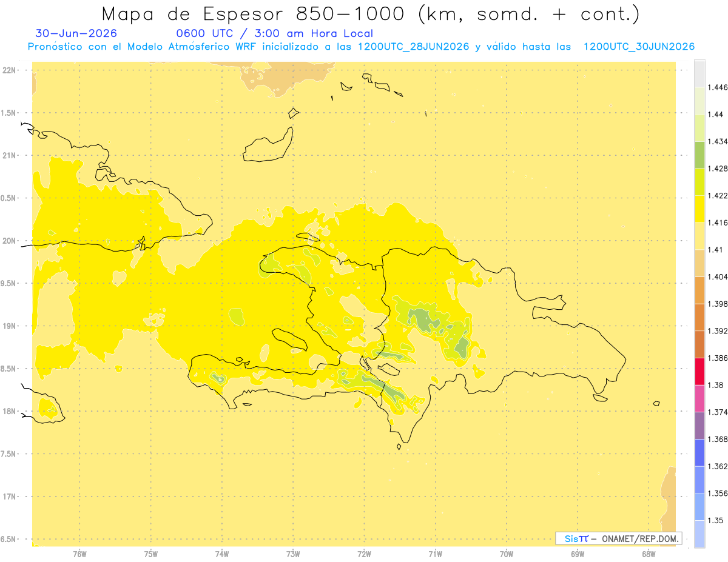Click the '72W' longitude label

click(x=365, y=554)
